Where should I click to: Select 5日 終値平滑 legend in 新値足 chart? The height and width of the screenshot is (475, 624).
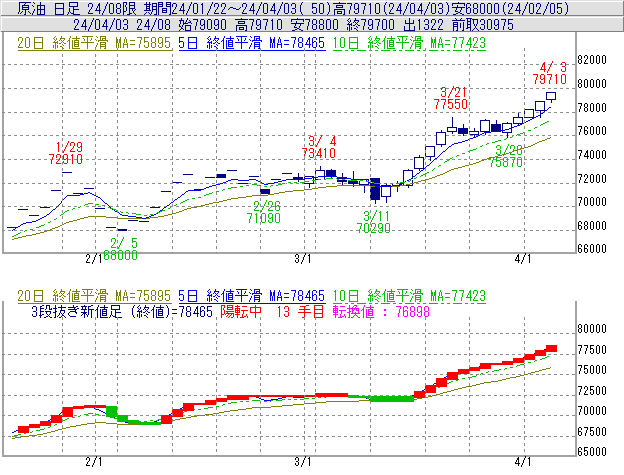pos(252,296)
